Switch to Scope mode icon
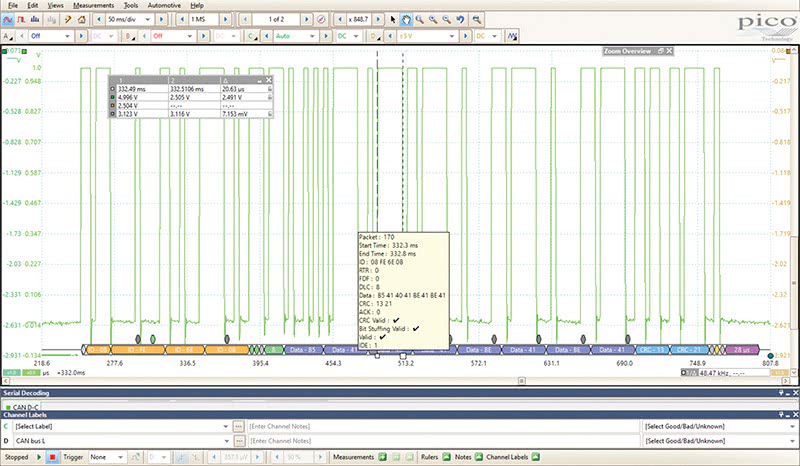Image resolution: width=800 pixels, height=466 pixels. click(8, 19)
